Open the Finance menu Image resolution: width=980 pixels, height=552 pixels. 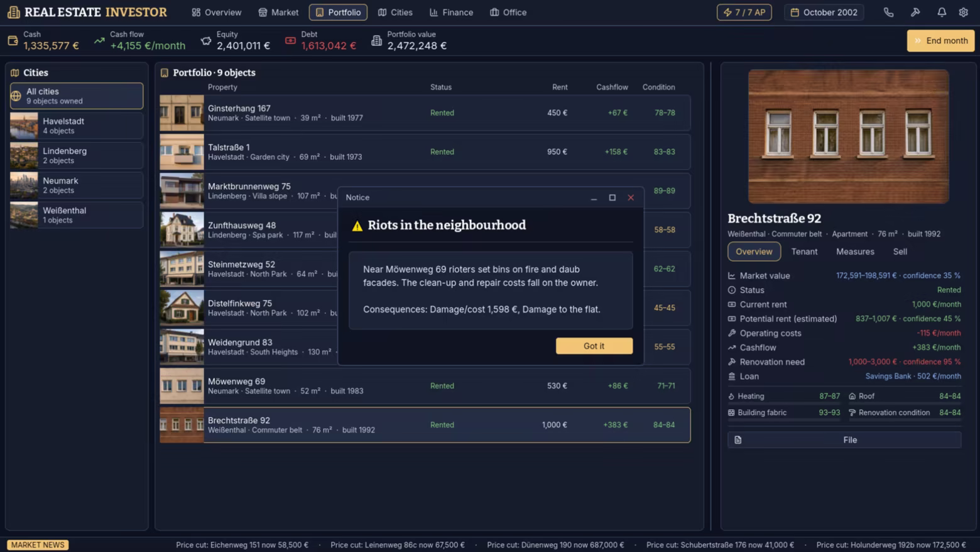[x=451, y=13]
